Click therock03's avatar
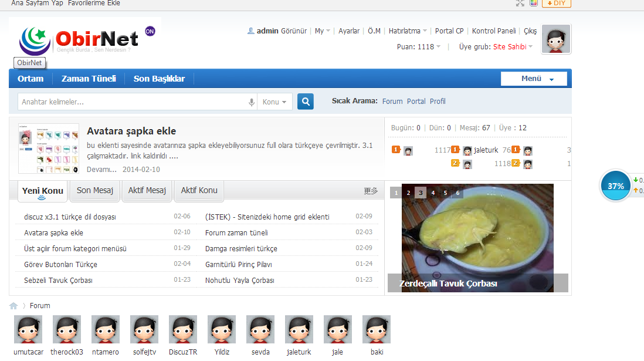This screenshot has height=361, width=644. tap(67, 329)
